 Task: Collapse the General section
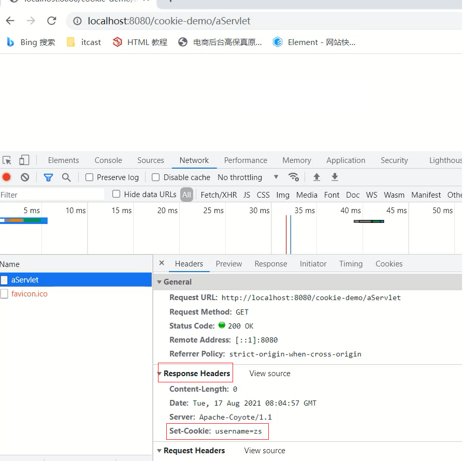[x=159, y=282]
